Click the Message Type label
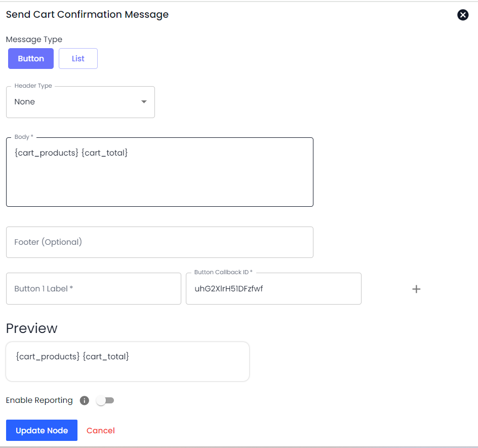Screen dimensions: 478x448 (x=34, y=40)
